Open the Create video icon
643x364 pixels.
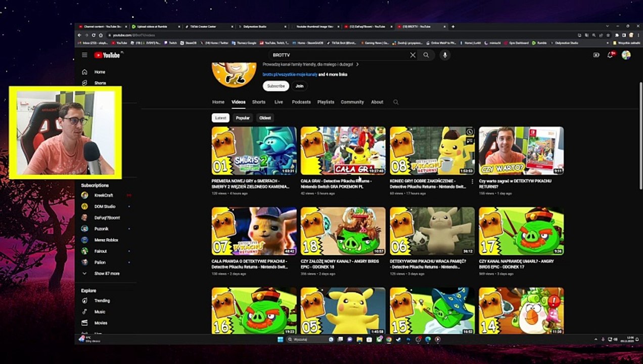[x=596, y=55]
